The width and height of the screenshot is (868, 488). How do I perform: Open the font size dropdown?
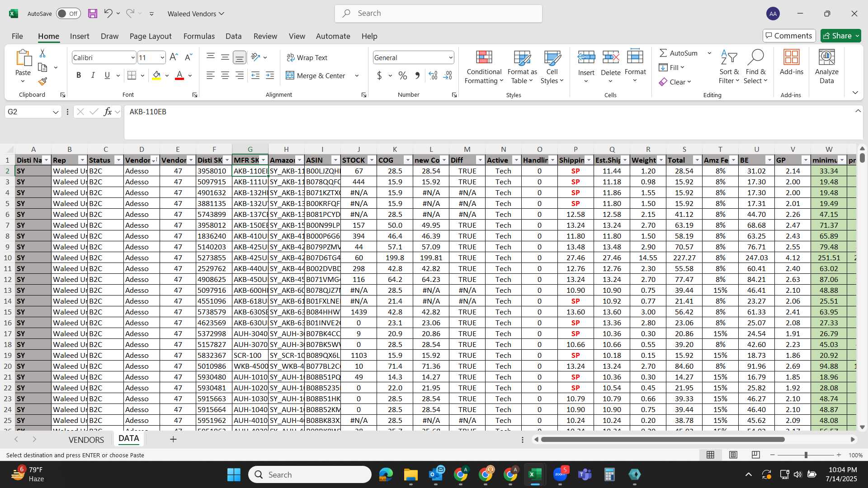coord(162,58)
